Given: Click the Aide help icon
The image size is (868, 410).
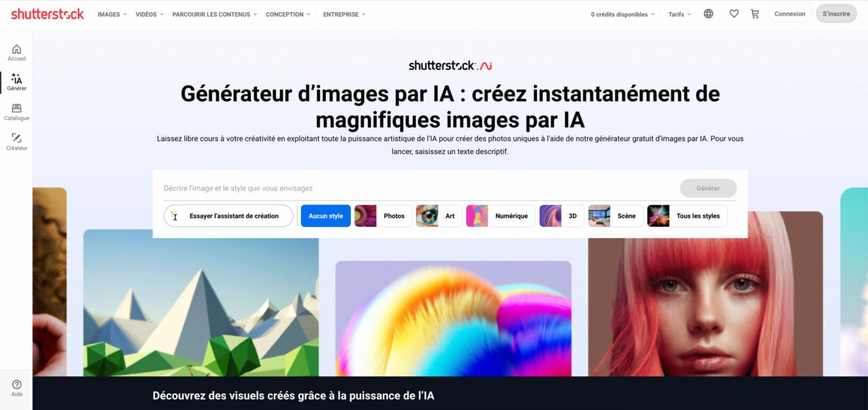Looking at the screenshot, I should pyautogui.click(x=16, y=384).
